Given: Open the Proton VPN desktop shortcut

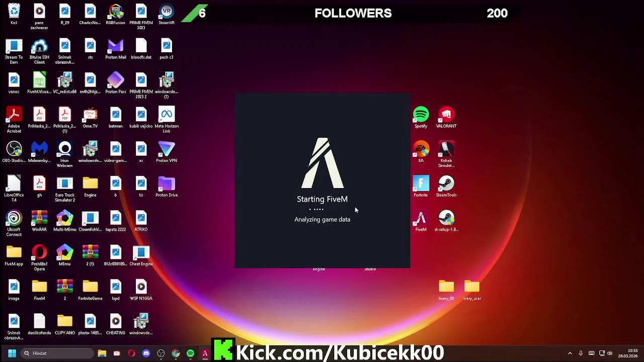Looking at the screenshot, I should coord(167,152).
